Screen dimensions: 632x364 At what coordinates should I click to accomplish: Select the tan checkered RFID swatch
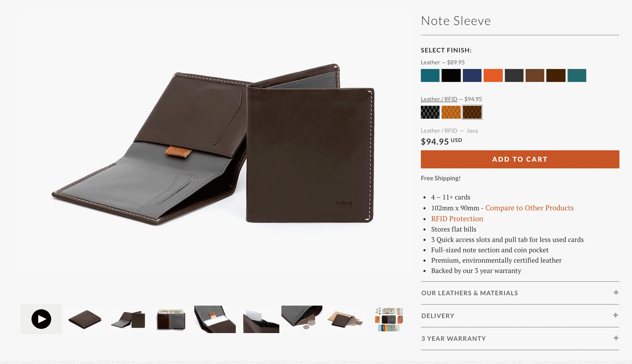pos(451,112)
